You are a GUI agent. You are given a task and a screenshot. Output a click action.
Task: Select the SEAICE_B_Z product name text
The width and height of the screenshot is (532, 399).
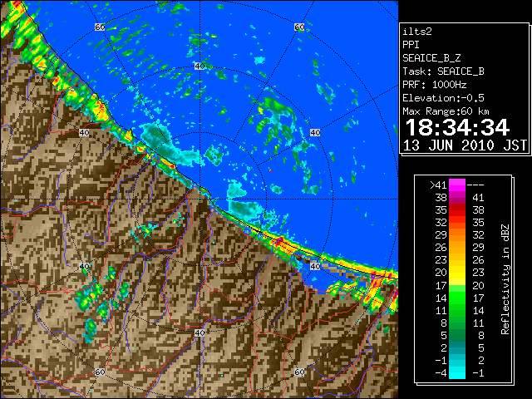(431, 58)
